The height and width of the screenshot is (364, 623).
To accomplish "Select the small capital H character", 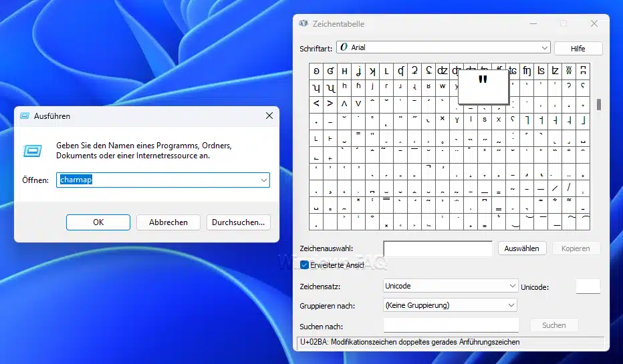I will (x=344, y=71).
